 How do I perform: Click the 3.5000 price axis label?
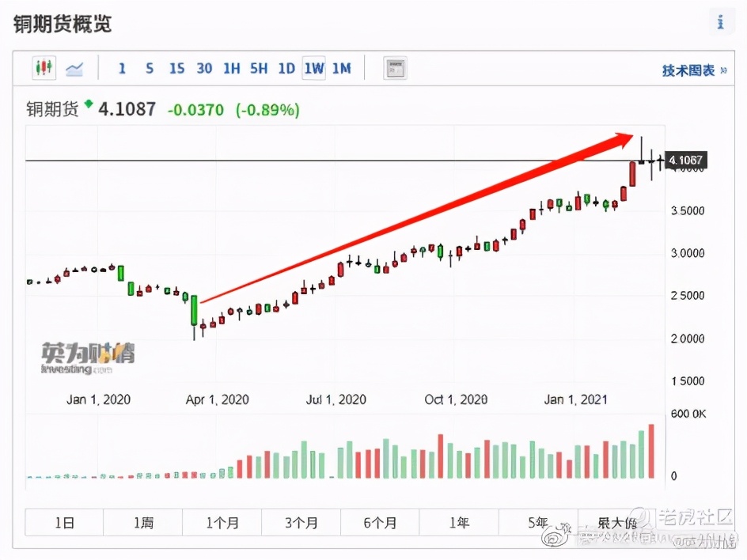click(688, 210)
